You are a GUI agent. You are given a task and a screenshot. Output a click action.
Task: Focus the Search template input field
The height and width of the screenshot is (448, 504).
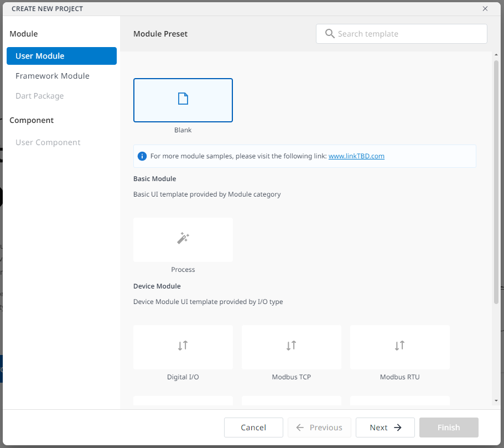401,34
